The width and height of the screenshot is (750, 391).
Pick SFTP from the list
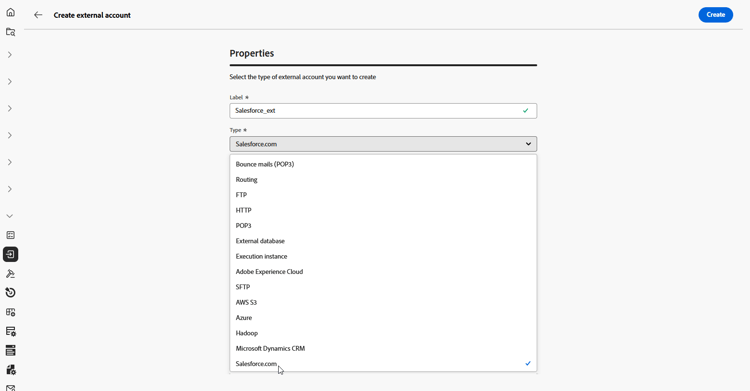[x=383, y=287]
